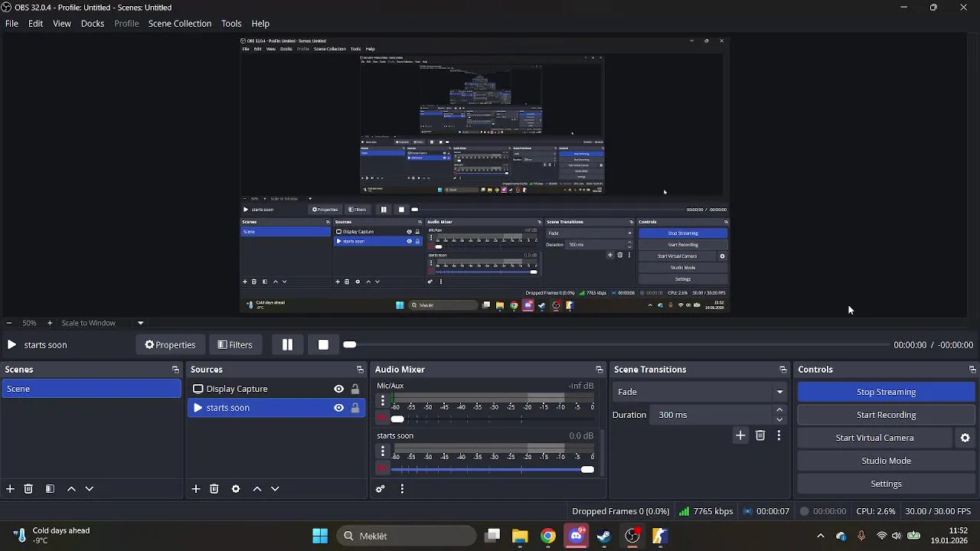Open the Docks menu

(x=93, y=24)
